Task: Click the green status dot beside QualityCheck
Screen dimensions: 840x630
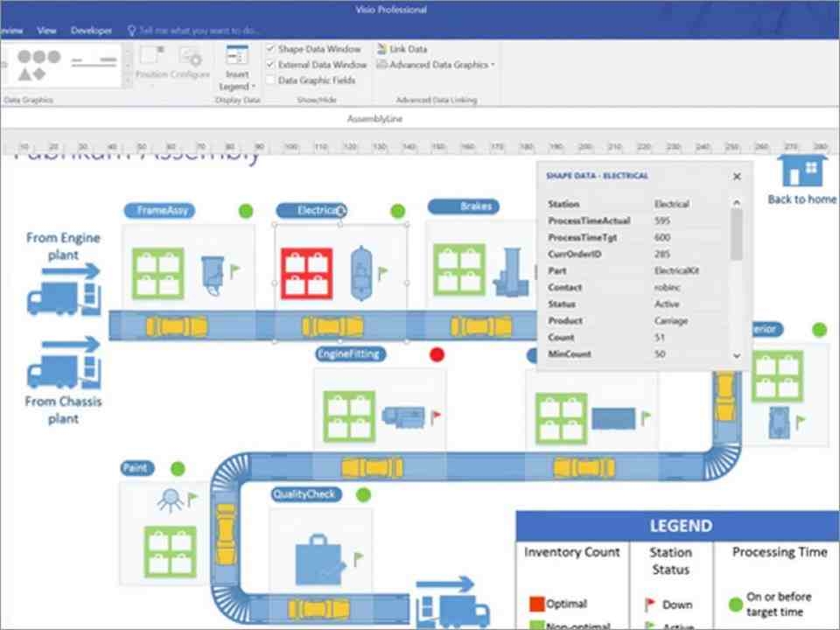Action: pos(363,495)
